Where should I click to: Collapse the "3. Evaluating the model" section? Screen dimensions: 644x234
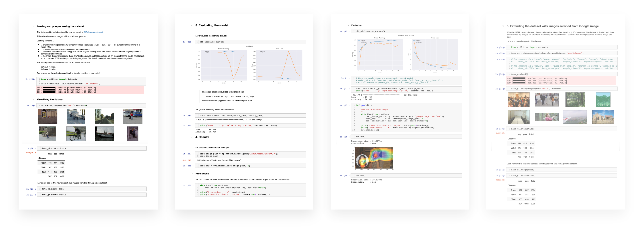coord(192,25)
